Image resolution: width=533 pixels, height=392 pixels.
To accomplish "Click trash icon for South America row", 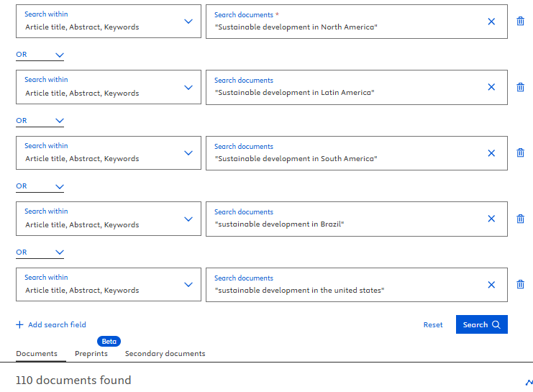I will [520, 153].
